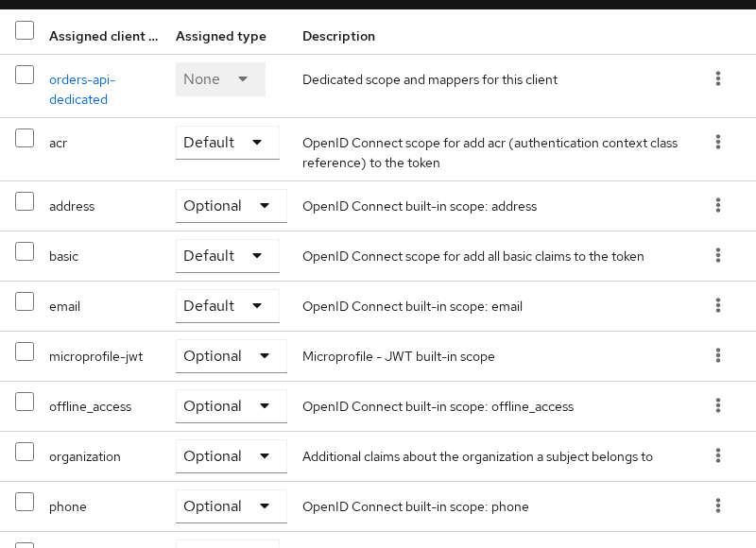Screen dimensions: 756x548
Task: Tick the microprofile-jwt checkbox
Action: click(x=25, y=351)
